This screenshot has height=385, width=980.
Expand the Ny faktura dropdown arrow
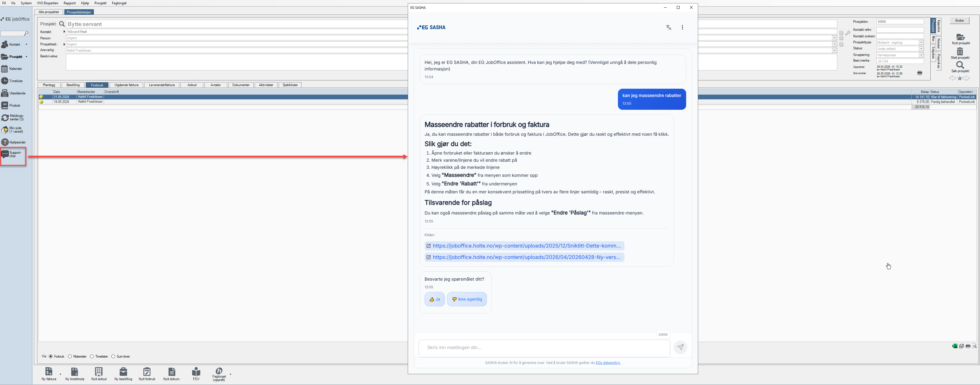click(61, 374)
